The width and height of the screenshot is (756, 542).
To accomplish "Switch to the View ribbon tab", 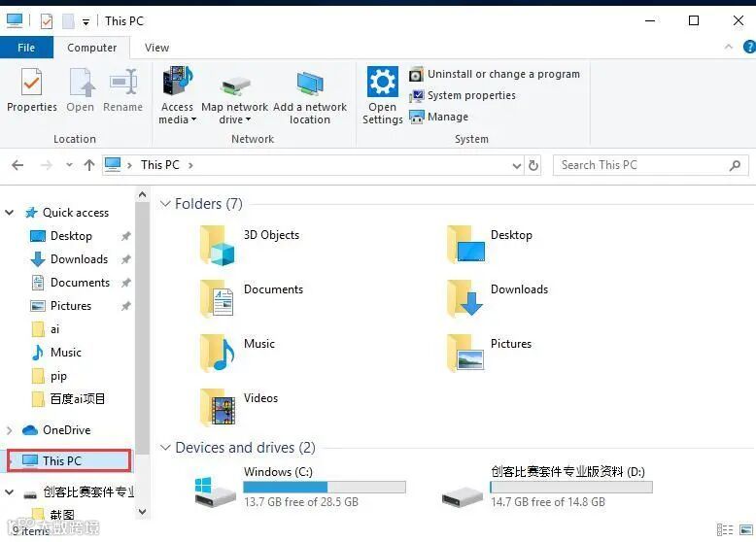I will (156, 48).
